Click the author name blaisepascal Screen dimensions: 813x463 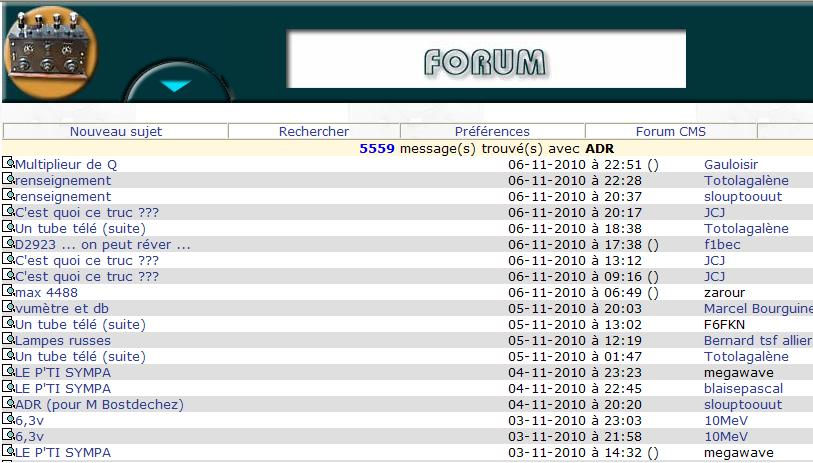pyautogui.click(x=745, y=388)
